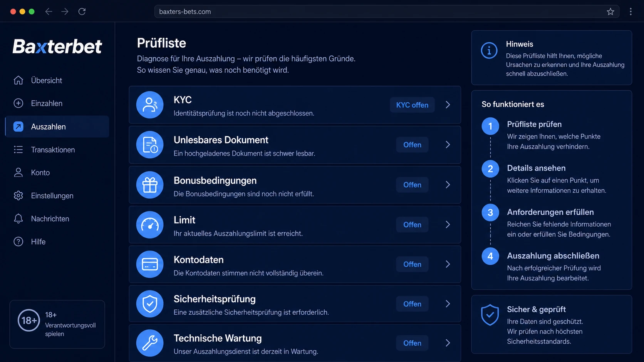Click the Kontodaten credit card icon

[150, 264]
